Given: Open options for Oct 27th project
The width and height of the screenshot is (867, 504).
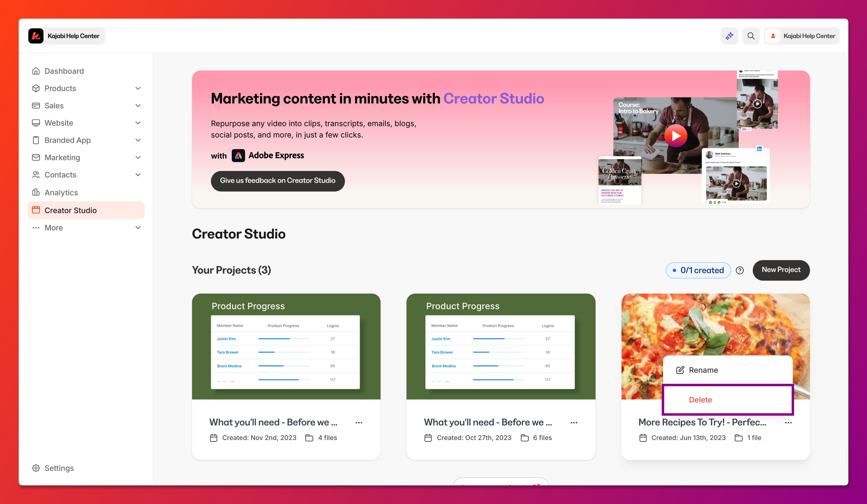Looking at the screenshot, I should pos(573,422).
